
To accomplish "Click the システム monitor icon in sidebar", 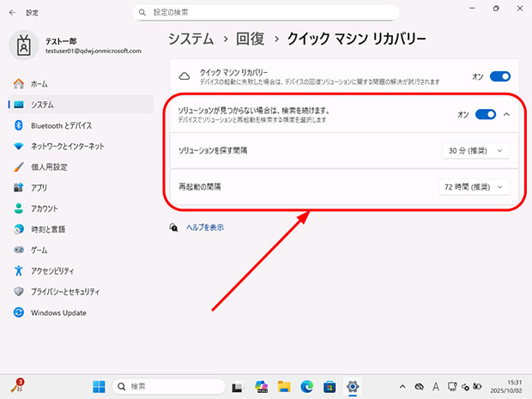I will [x=19, y=105].
